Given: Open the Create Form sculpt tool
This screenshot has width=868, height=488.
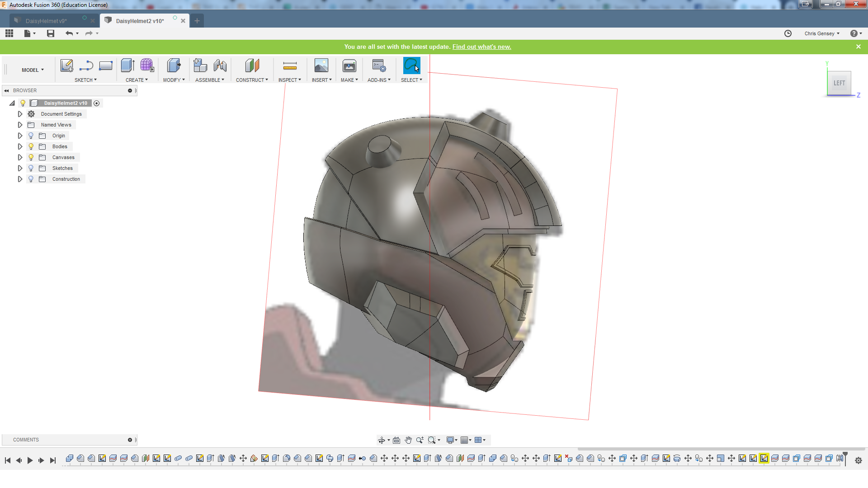Looking at the screenshot, I should pos(147,66).
